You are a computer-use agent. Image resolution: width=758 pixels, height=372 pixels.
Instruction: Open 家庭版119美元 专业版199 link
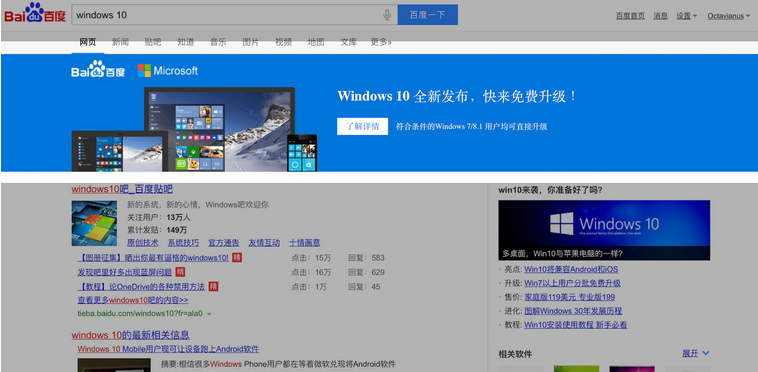(569, 297)
